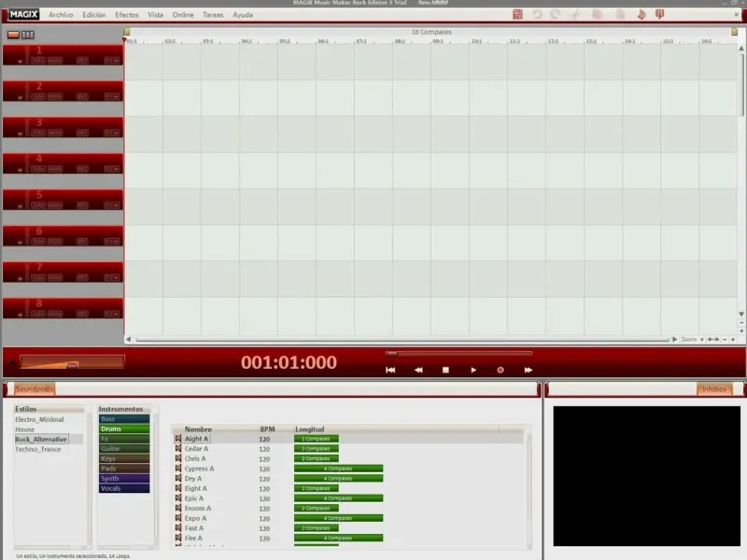The height and width of the screenshot is (560, 747).
Task: Select the Soundpools tab
Action: pos(35,389)
